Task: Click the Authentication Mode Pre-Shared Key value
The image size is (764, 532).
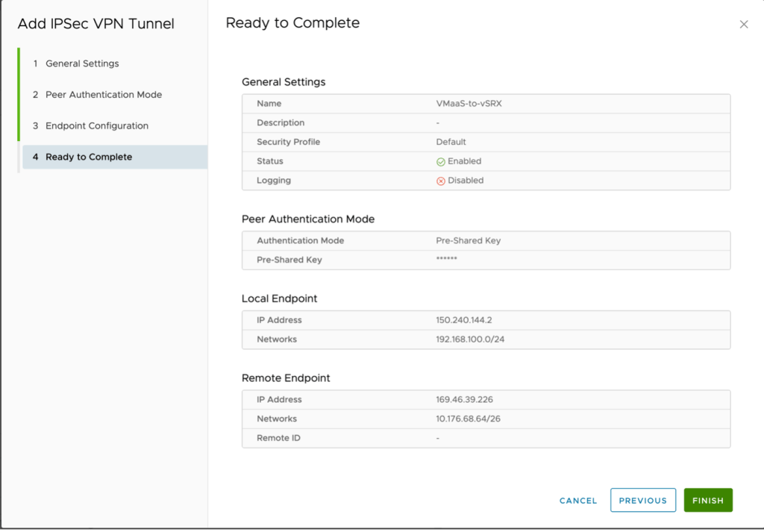Action: pos(468,241)
